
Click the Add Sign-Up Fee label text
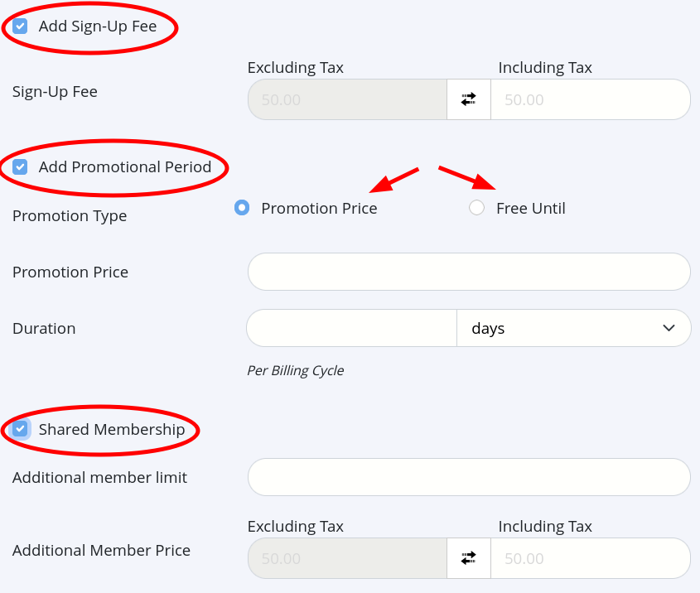tap(98, 27)
